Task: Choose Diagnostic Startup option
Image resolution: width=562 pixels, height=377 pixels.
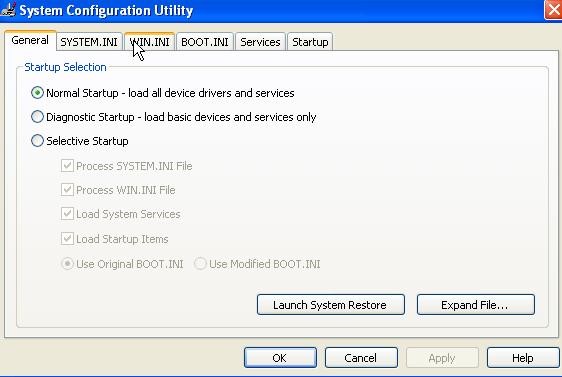Action: point(37,117)
